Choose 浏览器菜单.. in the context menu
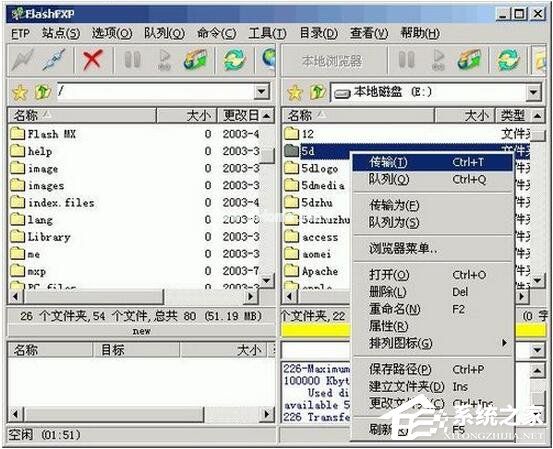This screenshot has height=449, width=553. (433, 249)
